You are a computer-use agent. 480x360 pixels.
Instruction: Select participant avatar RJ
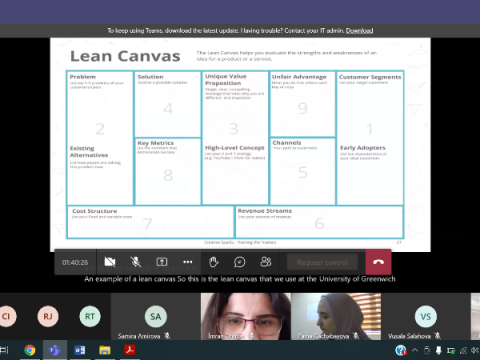point(48,316)
